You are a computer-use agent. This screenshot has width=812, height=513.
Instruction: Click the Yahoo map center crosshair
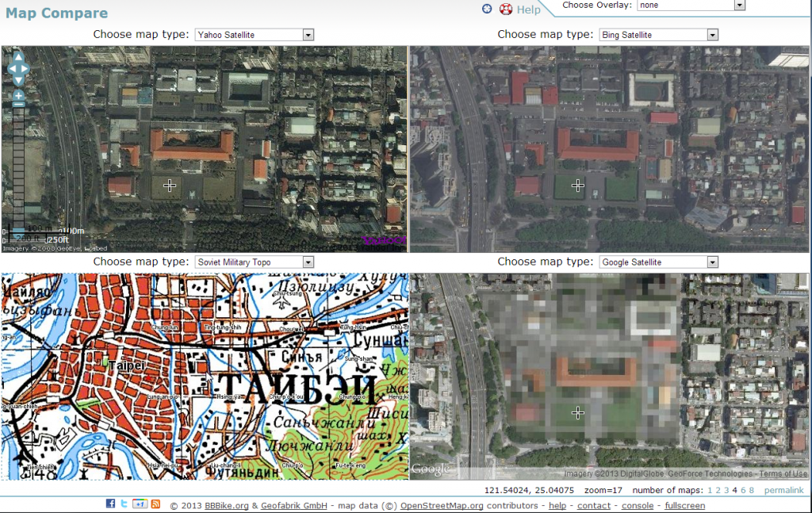[x=170, y=186]
